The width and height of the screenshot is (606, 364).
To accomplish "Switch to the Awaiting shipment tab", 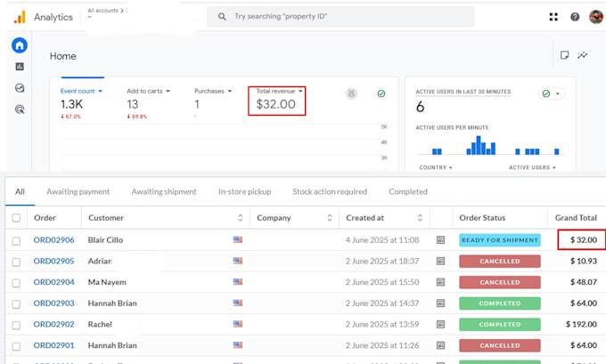I will click(164, 191).
